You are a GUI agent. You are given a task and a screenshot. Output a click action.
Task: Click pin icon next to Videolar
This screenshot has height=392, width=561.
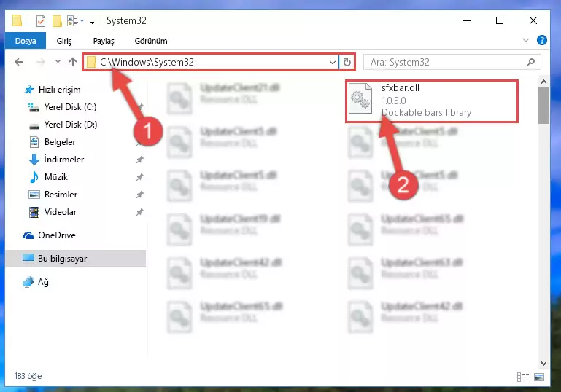140,212
